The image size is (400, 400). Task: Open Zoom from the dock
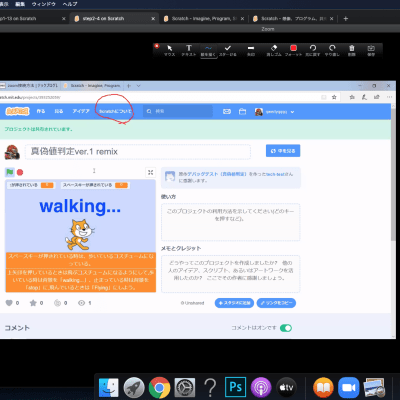(x=349, y=387)
